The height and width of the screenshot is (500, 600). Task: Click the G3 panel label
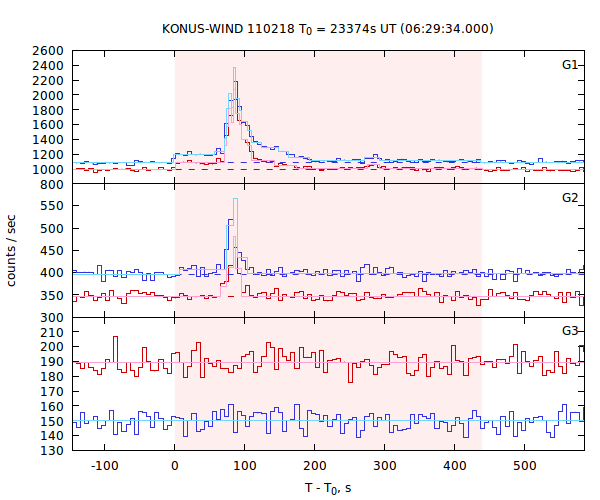click(569, 331)
